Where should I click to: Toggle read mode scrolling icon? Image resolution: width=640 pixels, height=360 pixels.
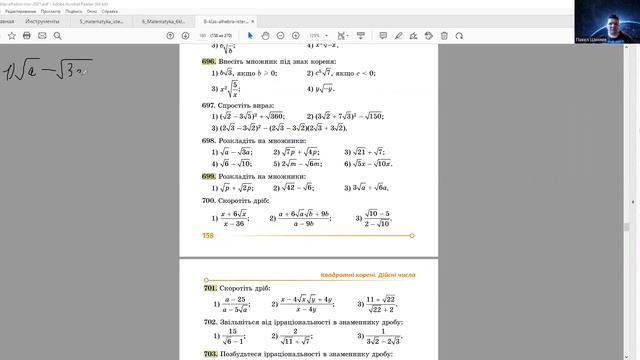pos(361,36)
